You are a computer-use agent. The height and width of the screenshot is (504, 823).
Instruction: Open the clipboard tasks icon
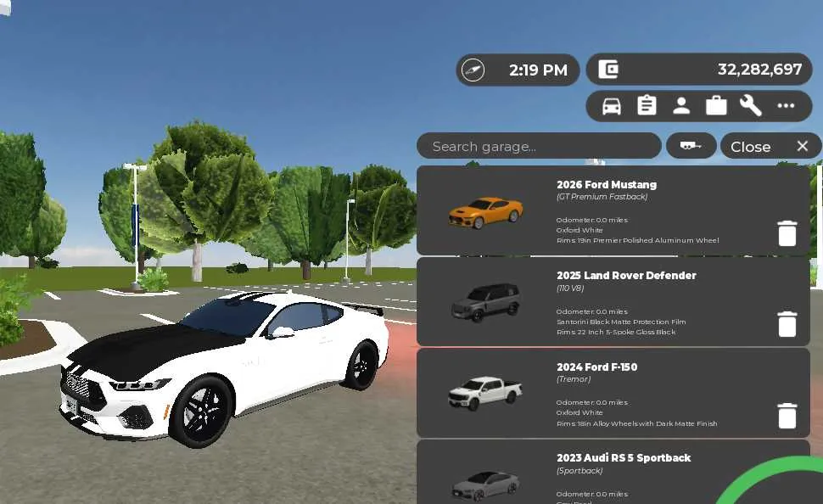pyautogui.click(x=647, y=105)
